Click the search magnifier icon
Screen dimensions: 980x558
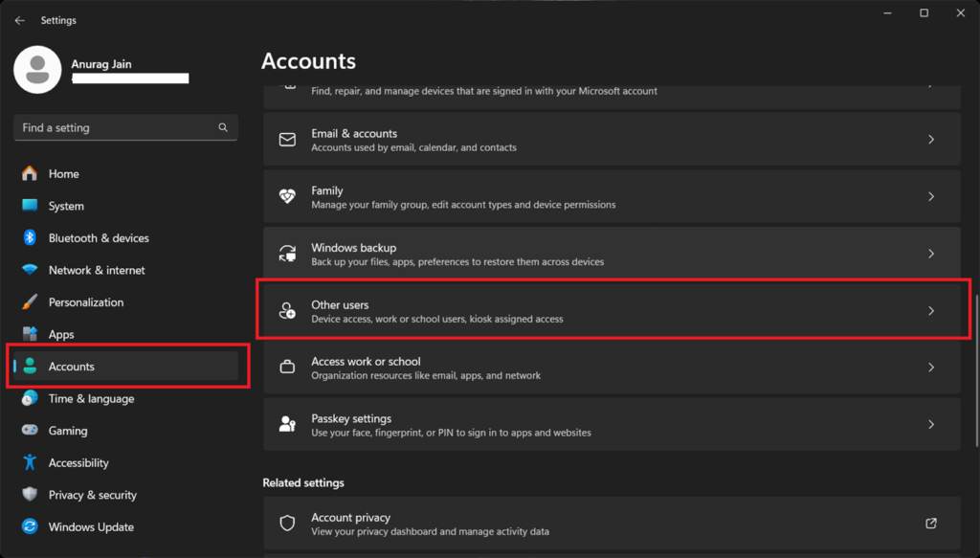coord(223,127)
